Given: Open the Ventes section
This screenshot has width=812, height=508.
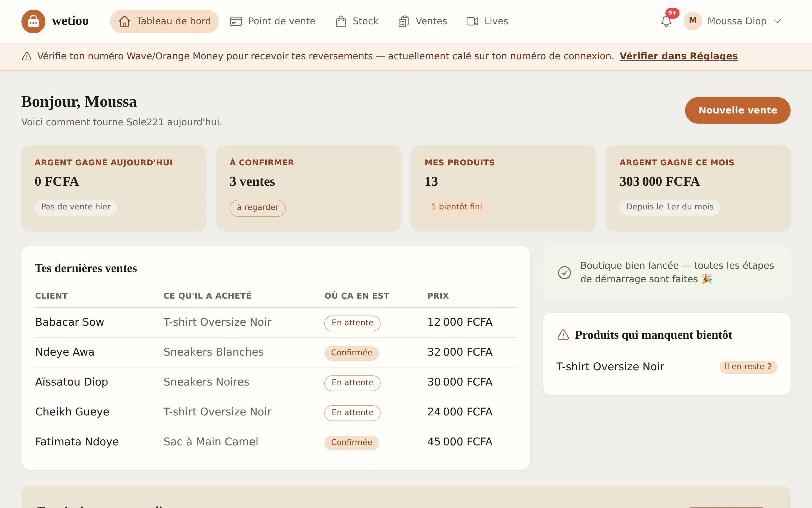Looking at the screenshot, I should [x=422, y=21].
